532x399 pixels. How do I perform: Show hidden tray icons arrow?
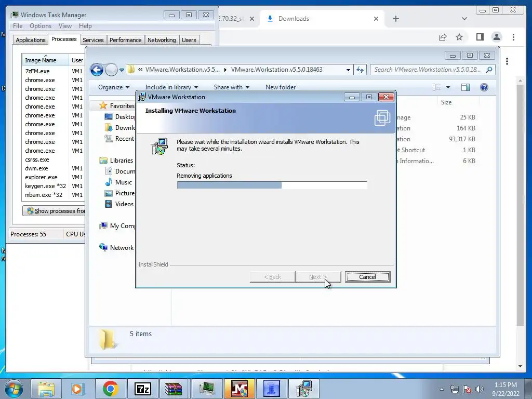pyautogui.click(x=442, y=390)
